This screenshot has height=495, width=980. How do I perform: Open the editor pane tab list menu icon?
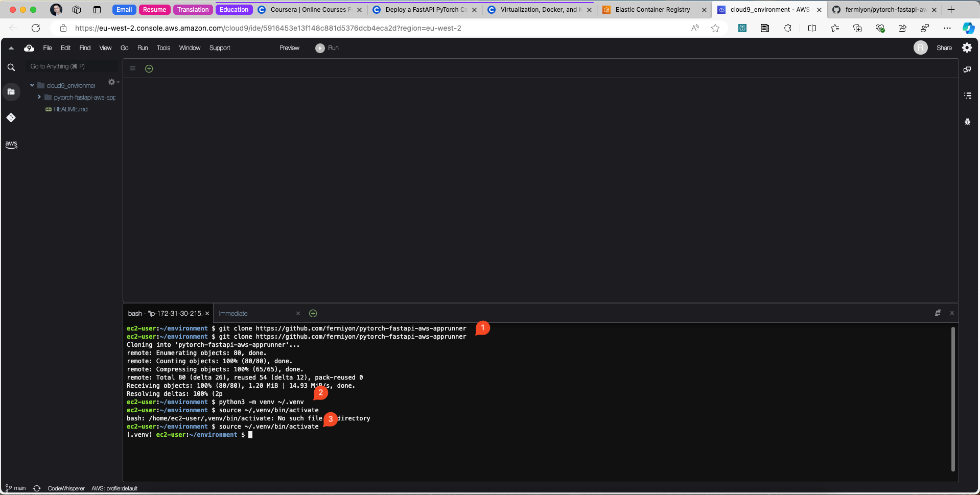pyautogui.click(x=133, y=68)
